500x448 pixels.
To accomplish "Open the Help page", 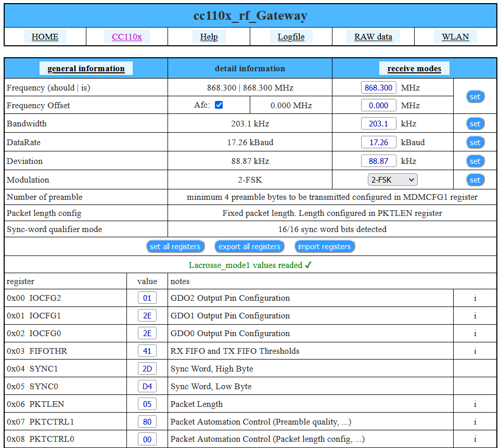I will [x=209, y=36].
